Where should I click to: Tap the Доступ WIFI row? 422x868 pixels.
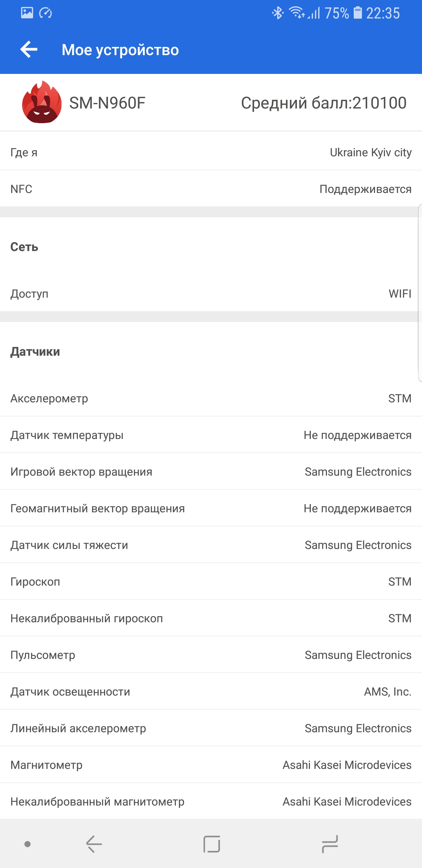pyautogui.click(x=211, y=294)
